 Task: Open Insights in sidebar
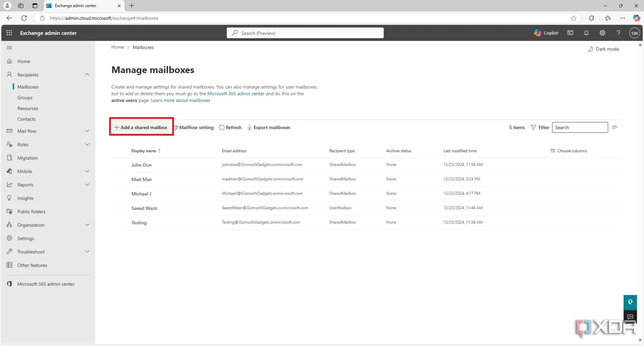25,198
